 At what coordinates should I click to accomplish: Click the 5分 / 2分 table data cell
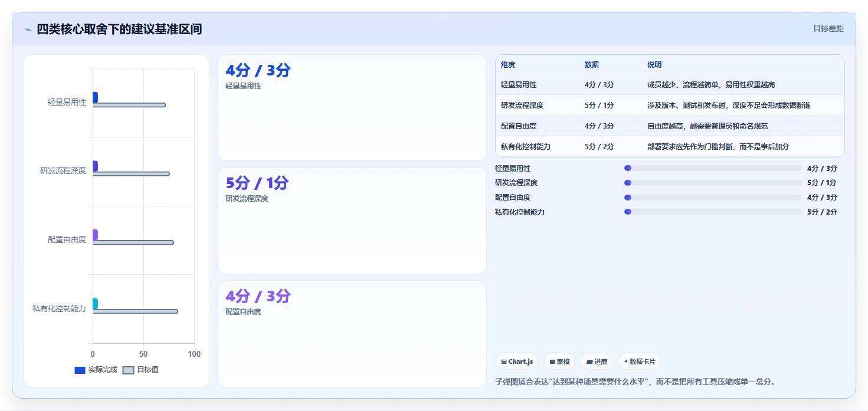(x=600, y=147)
